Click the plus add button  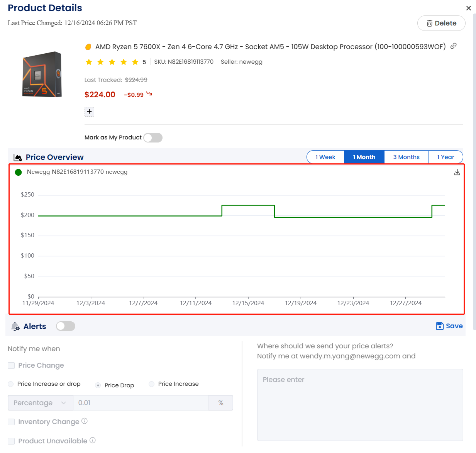click(x=89, y=112)
